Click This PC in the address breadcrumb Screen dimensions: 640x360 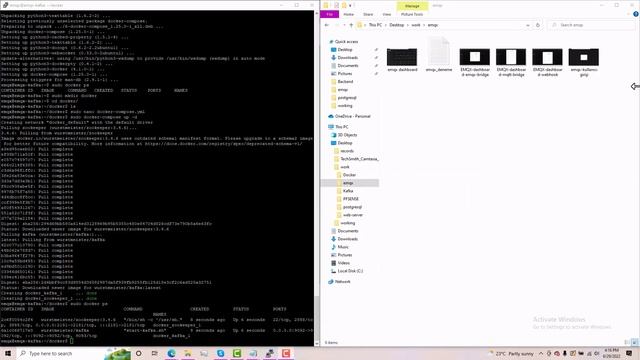pos(375,25)
